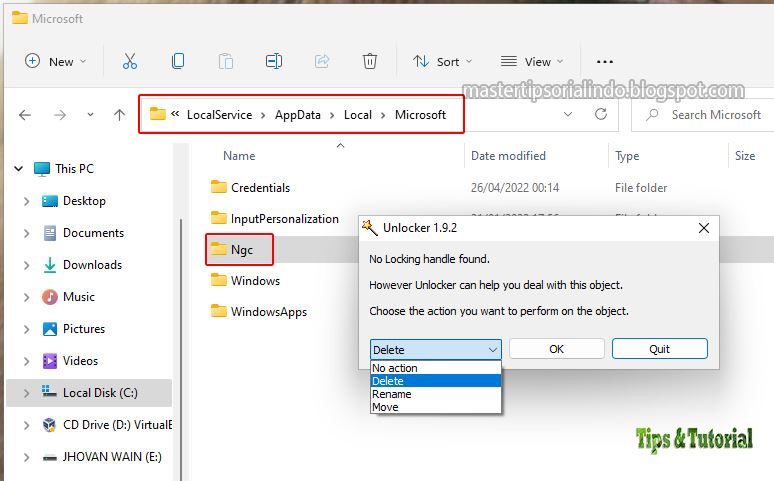
Task: Open JHOVAN WAIN (E:) drive
Action: pos(102,457)
